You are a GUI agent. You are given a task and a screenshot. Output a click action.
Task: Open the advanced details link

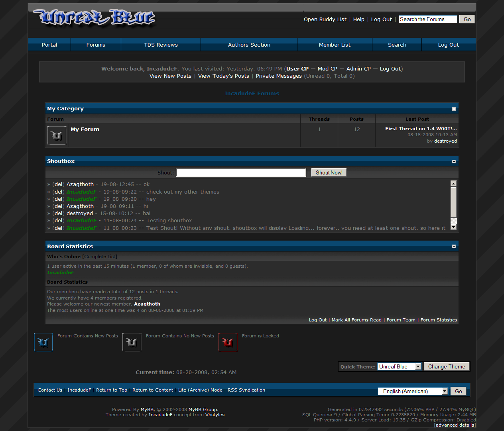455,425
